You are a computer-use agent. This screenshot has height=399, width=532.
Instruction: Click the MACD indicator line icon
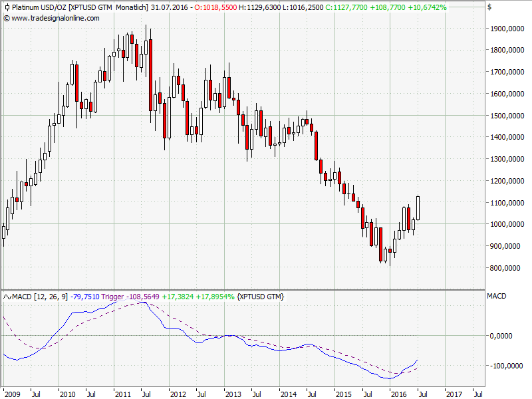(x=7, y=295)
